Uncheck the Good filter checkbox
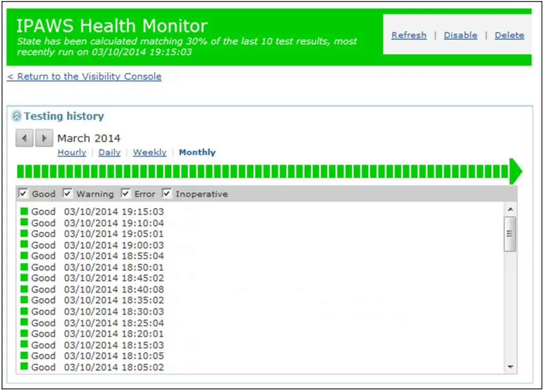Viewport: 545px width, 392px height. coord(23,193)
